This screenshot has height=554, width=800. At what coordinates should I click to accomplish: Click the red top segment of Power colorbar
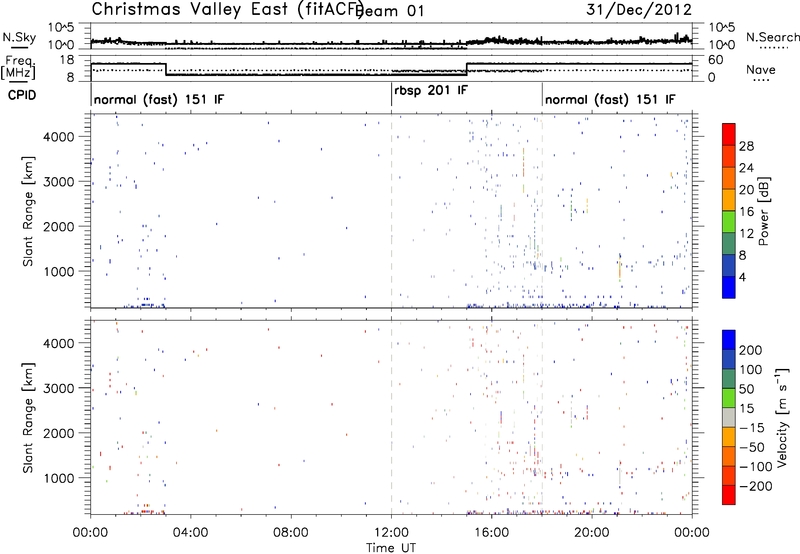(729, 134)
